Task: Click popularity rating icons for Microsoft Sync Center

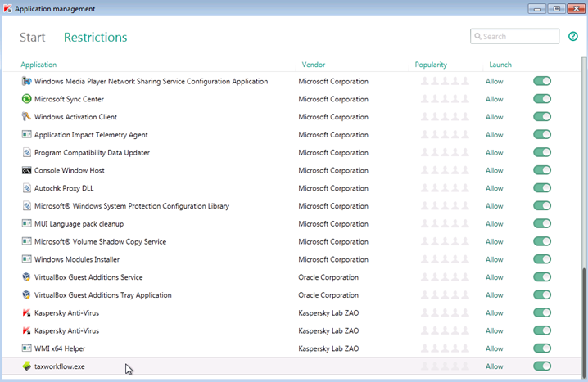Action: point(445,99)
